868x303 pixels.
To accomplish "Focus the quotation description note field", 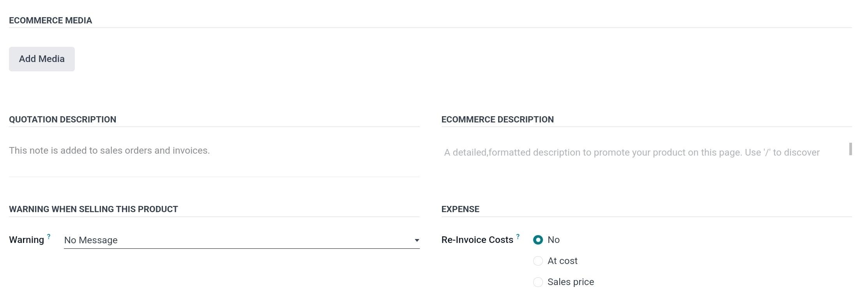I will 214,151.
